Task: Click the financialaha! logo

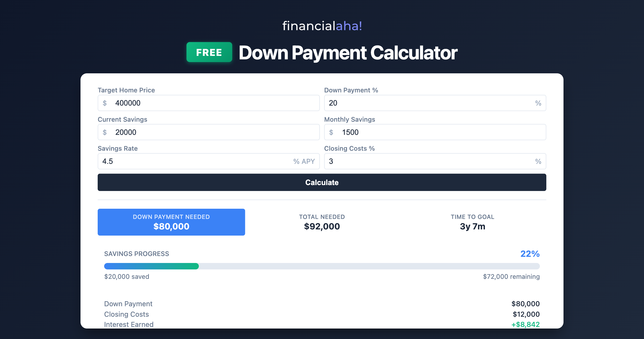Action: point(322,26)
